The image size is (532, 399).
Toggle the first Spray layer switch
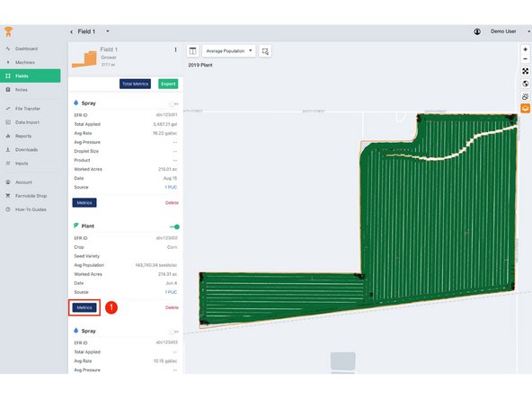tap(173, 104)
